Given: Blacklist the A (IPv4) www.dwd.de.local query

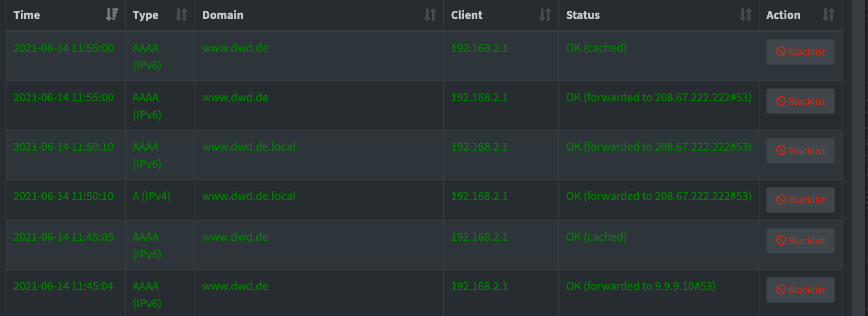Looking at the screenshot, I should (x=800, y=200).
